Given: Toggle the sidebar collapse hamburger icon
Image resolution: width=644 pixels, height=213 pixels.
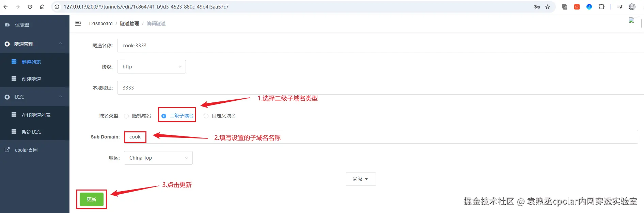Looking at the screenshot, I should pyautogui.click(x=78, y=23).
